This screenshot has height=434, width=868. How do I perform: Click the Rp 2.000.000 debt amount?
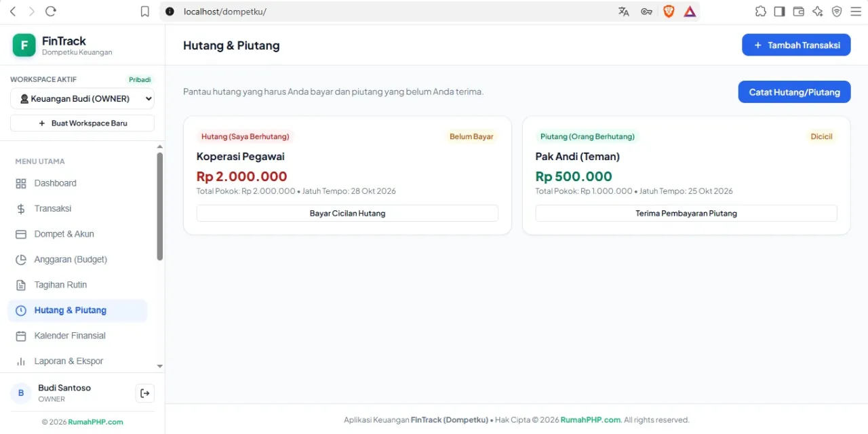coord(242,177)
